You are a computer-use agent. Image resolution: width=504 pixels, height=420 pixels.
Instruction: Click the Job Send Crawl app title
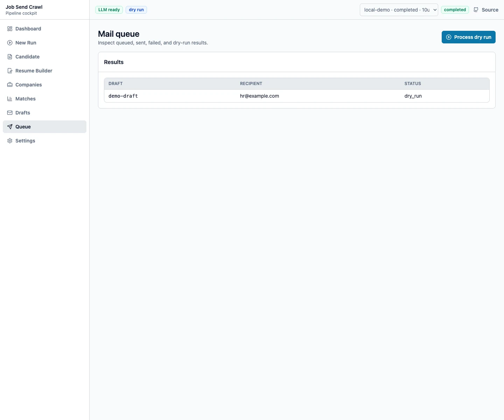tap(24, 7)
